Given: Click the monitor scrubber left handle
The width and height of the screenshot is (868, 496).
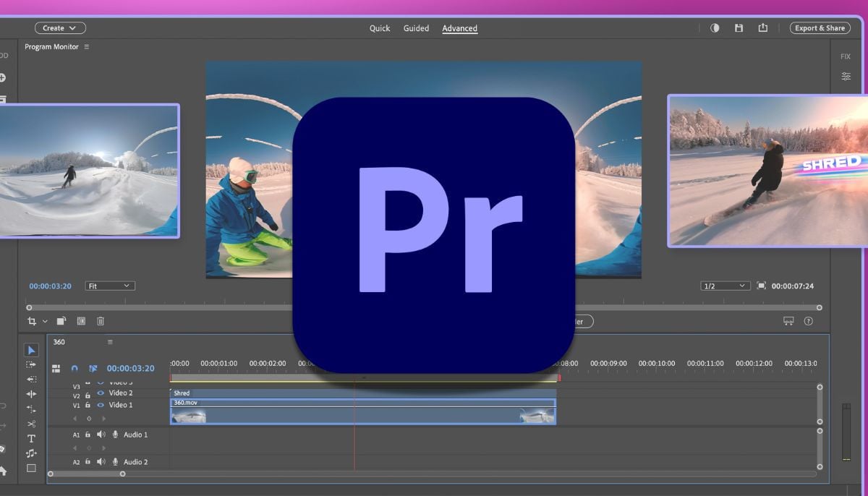Looking at the screenshot, I should tap(29, 307).
